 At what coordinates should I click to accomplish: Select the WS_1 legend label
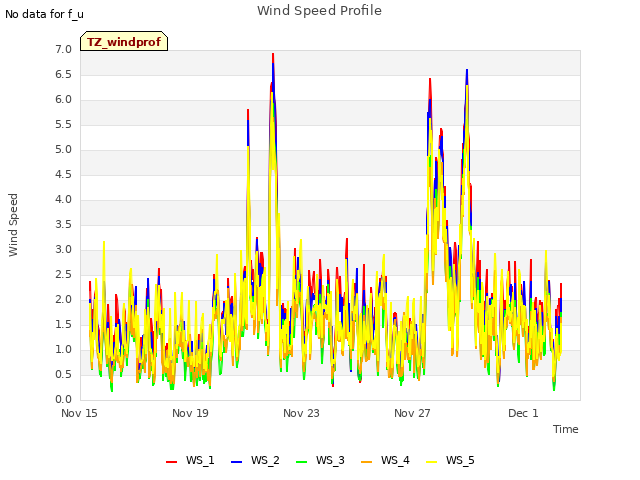pyautogui.click(x=200, y=460)
